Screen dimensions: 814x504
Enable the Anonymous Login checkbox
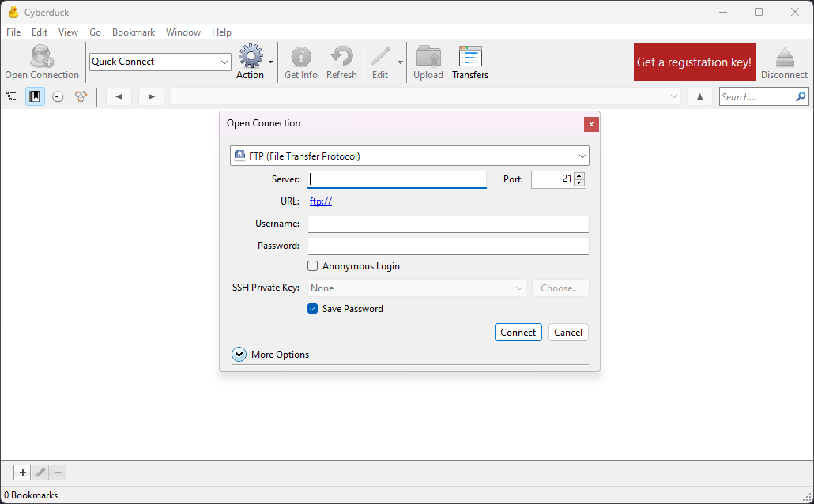pos(313,266)
